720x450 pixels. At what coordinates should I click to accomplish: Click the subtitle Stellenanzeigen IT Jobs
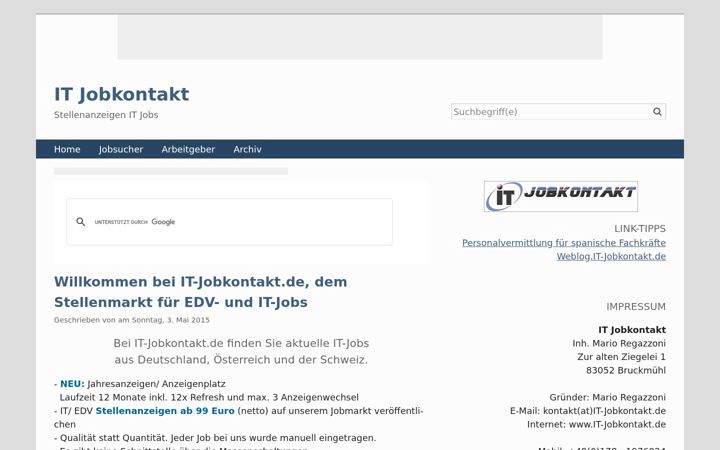(x=106, y=115)
